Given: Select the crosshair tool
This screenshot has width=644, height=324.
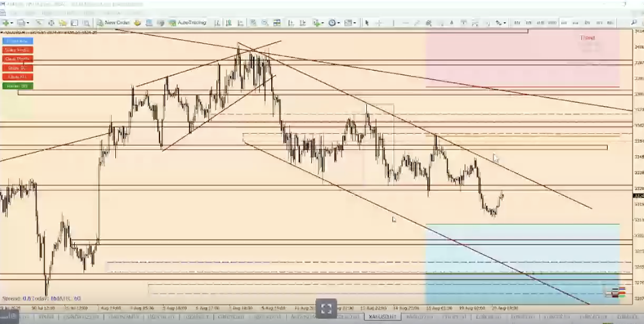Looking at the screenshot, I should pyautogui.click(x=379, y=23).
